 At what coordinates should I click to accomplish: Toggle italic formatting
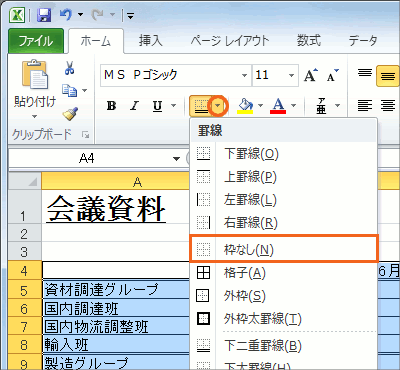[x=134, y=106]
